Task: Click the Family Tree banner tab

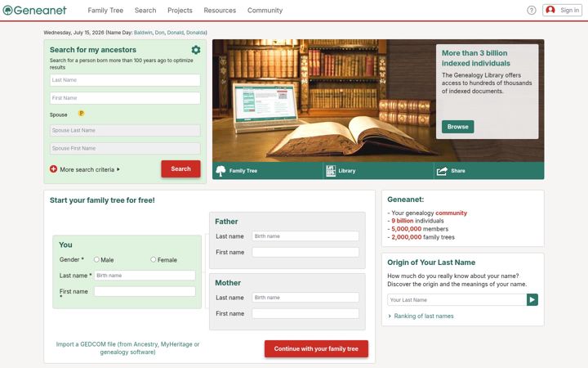Action: click(267, 171)
